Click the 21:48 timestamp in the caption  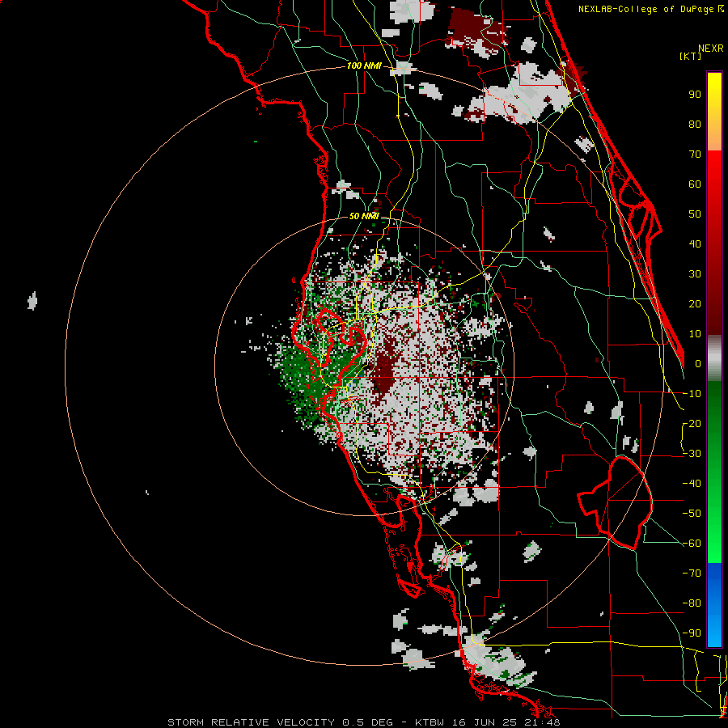point(545,722)
